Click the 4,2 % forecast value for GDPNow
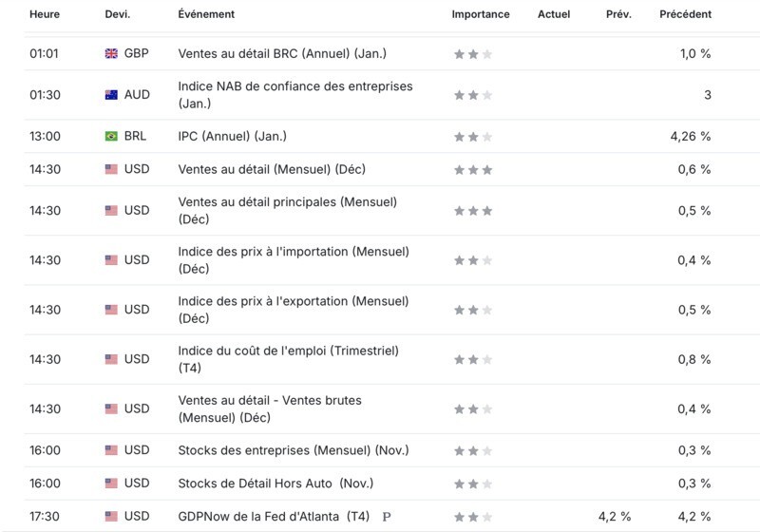Image resolution: width=760 pixels, height=532 pixels. point(615,517)
